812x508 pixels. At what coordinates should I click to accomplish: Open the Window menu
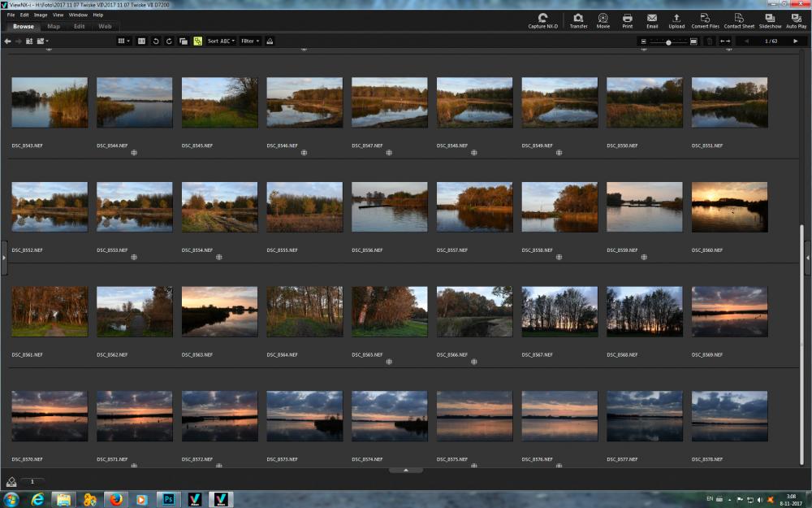click(x=78, y=15)
